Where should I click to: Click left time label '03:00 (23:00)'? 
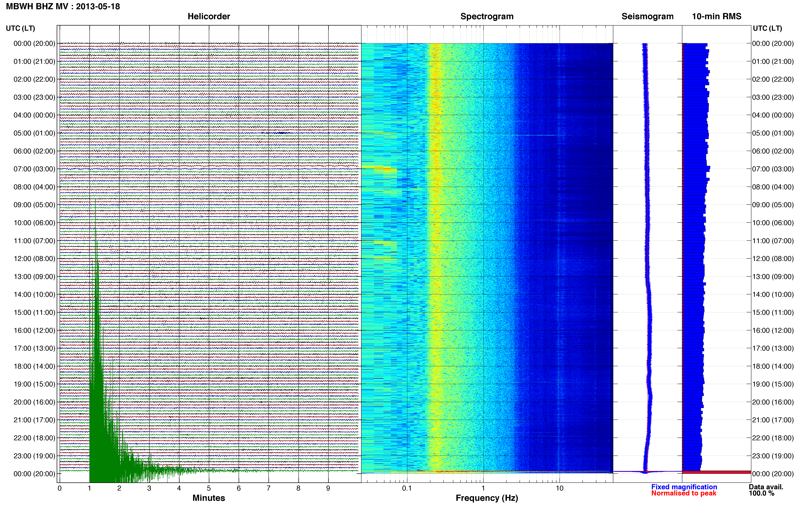pos(34,97)
